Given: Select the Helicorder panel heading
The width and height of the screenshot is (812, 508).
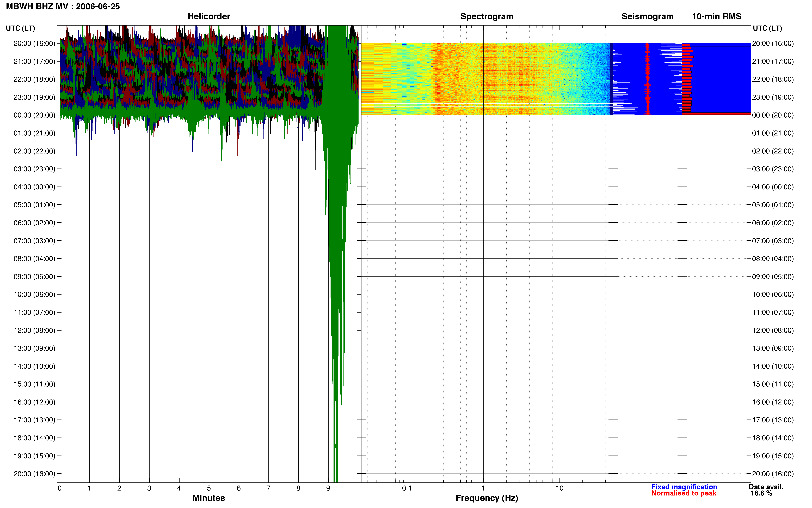Looking at the screenshot, I should pyautogui.click(x=209, y=16).
